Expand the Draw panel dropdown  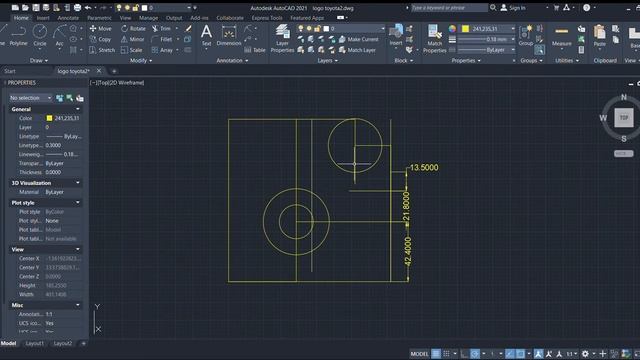39,60
